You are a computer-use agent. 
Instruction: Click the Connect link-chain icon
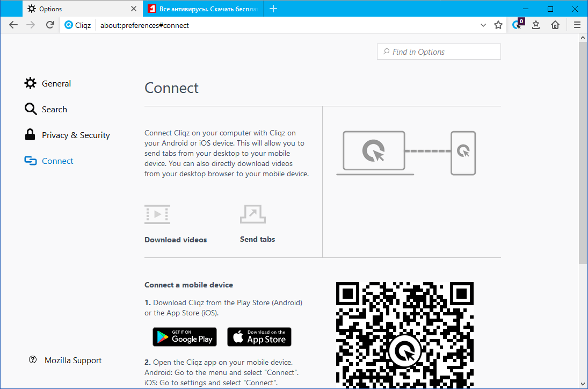[31, 161]
